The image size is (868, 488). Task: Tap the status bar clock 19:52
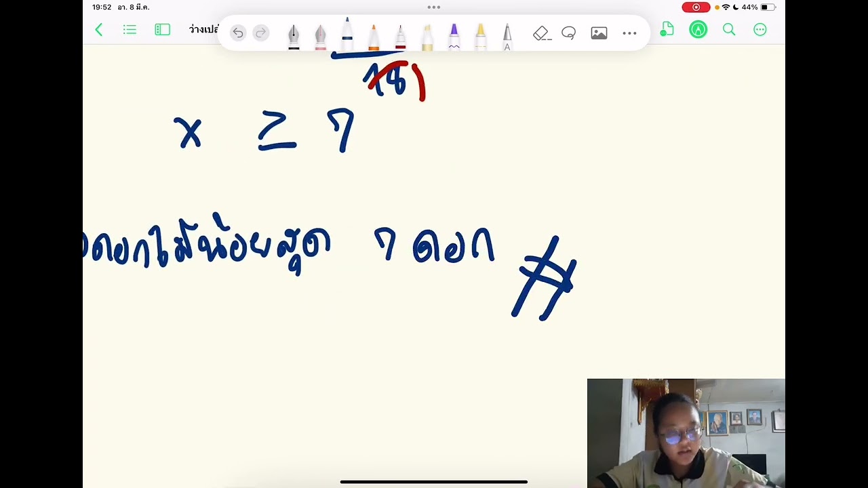[102, 7]
